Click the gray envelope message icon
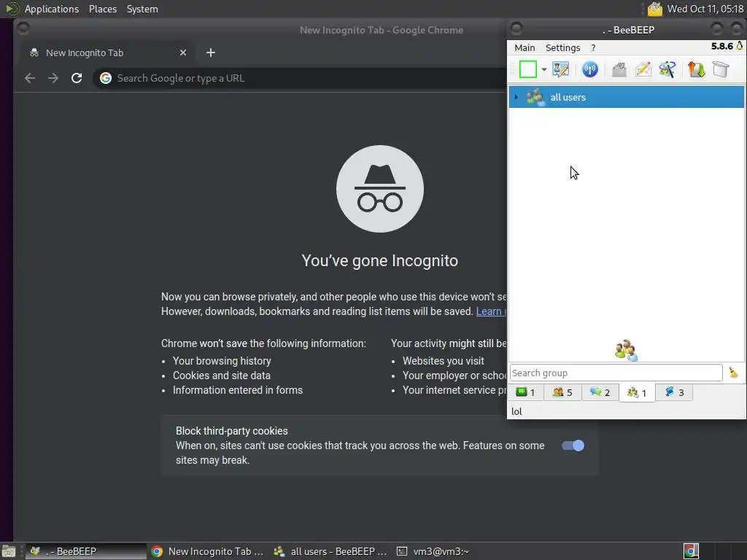 (x=619, y=69)
